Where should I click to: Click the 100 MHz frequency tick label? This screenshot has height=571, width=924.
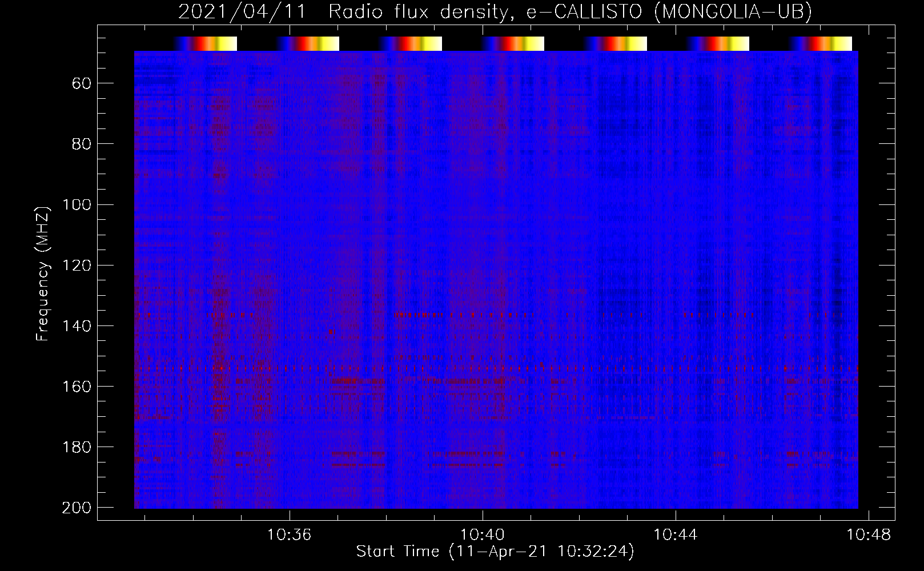coord(77,204)
